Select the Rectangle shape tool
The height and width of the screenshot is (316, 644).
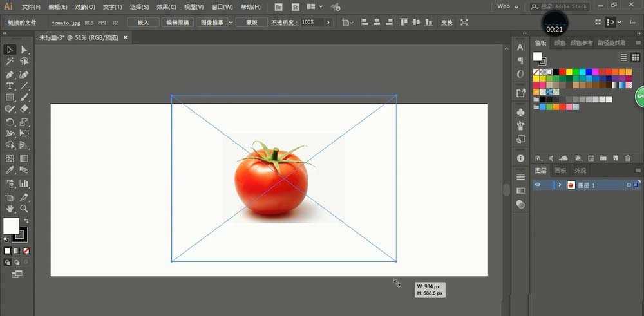pos(10,98)
